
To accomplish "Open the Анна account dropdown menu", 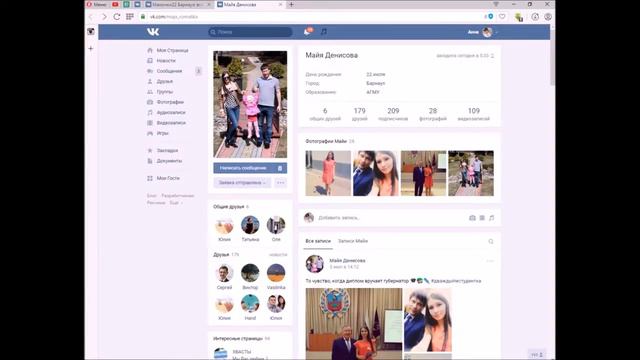I will click(x=483, y=32).
